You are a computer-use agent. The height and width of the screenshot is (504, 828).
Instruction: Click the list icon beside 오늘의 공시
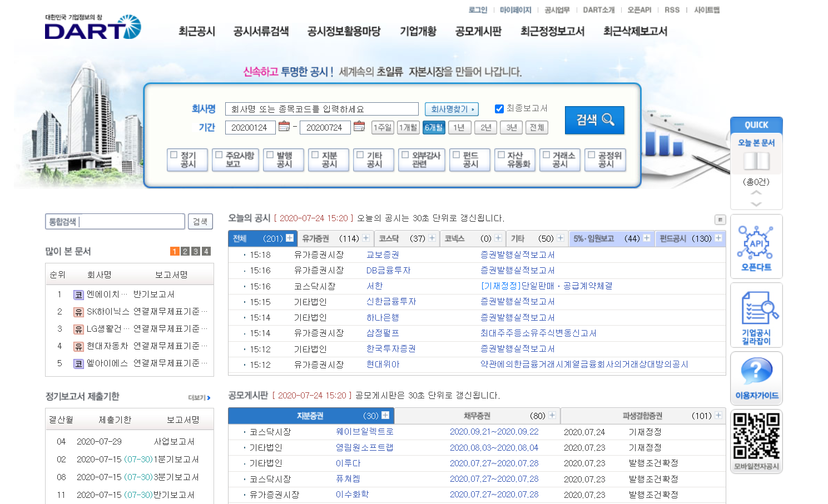[720, 219]
